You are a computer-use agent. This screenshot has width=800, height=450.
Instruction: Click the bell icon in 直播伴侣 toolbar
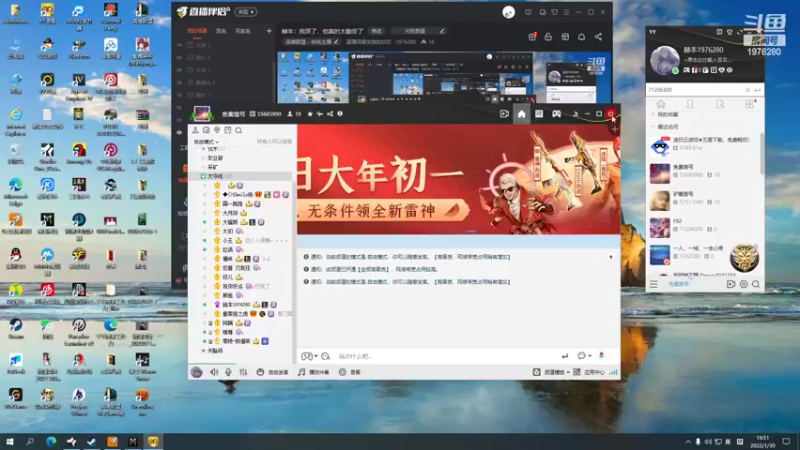582,37
